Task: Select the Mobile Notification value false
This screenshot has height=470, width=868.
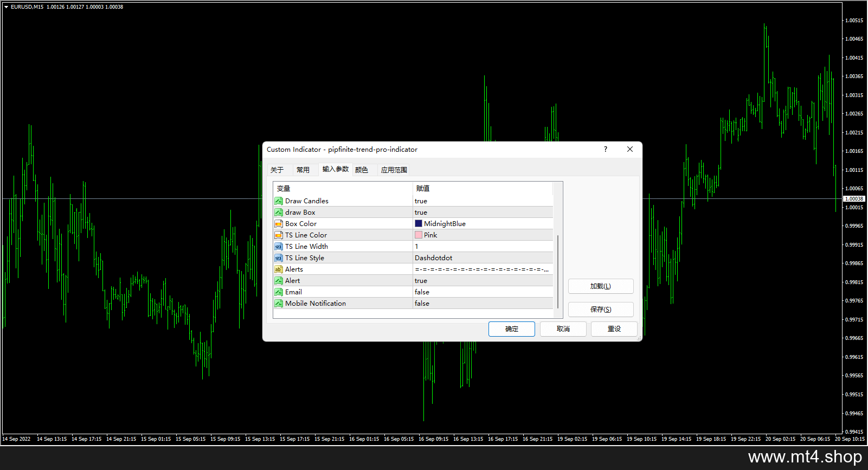Action: point(422,304)
